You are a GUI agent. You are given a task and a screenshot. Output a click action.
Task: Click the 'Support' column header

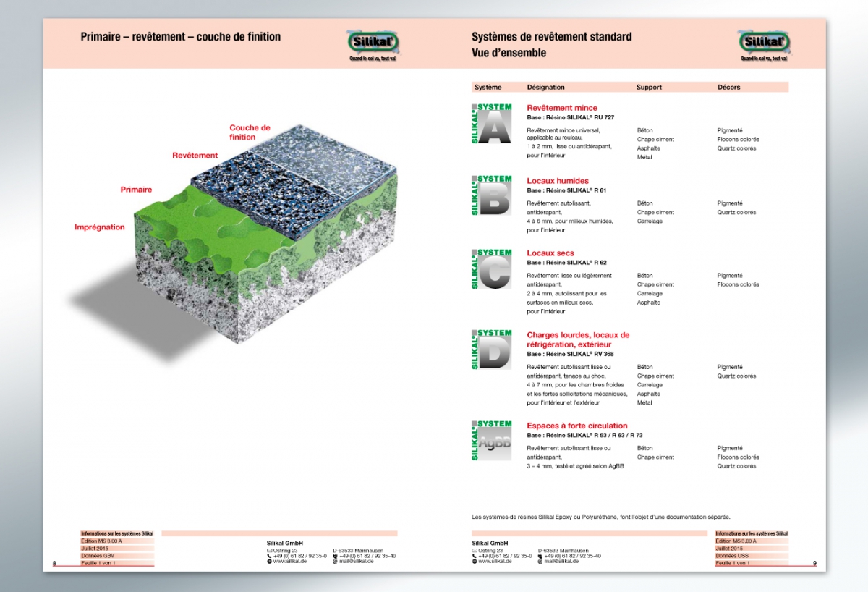[649, 88]
